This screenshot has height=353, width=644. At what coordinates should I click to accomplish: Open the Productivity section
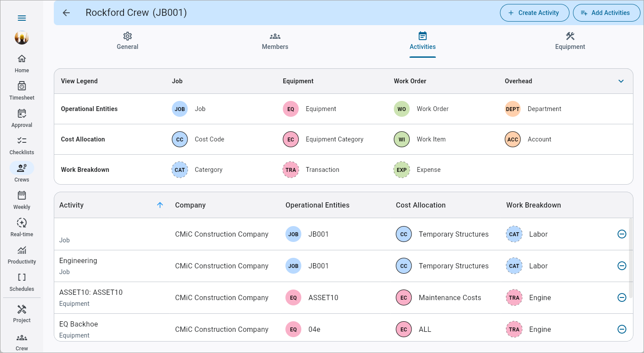point(22,254)
